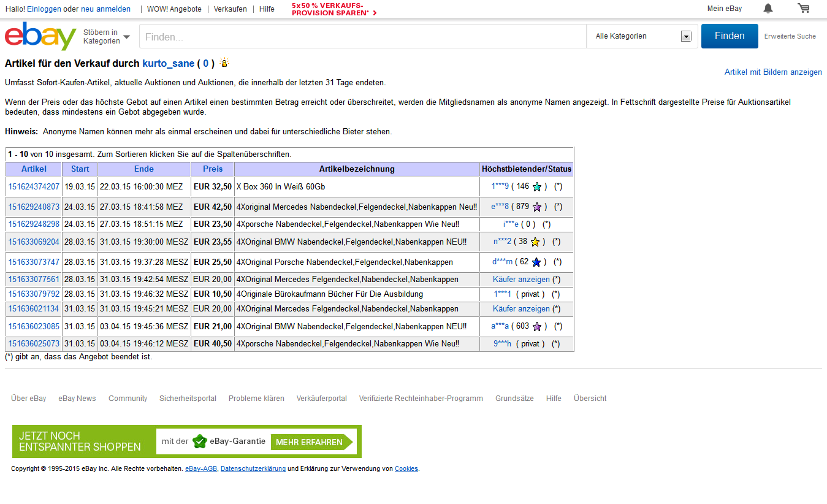Open footer link Sicherheitsportal
Screen dimensions: 827x504
click(188, 399)
